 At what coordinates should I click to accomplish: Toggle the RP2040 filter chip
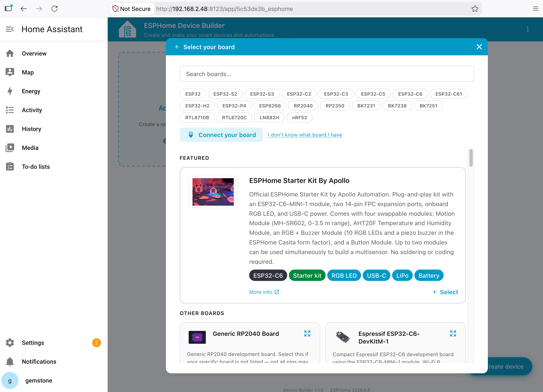[x=303, y=106]
